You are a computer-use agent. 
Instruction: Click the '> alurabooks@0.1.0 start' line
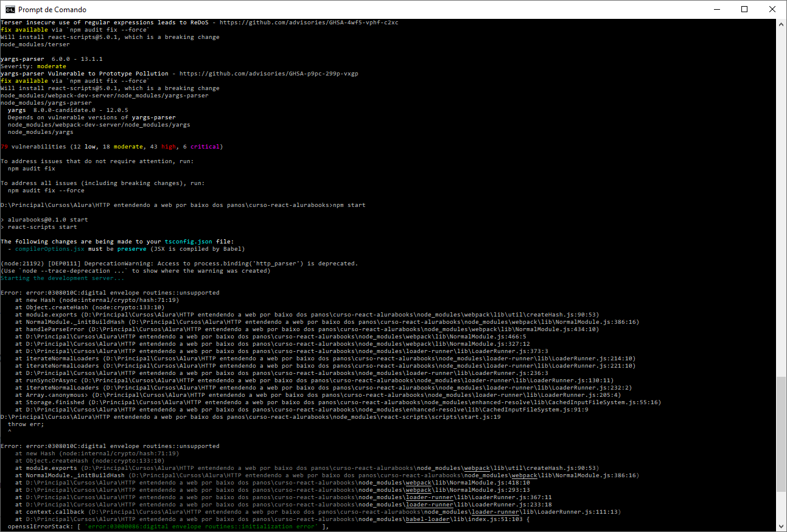pyautogui.click(x=44, y=220)
